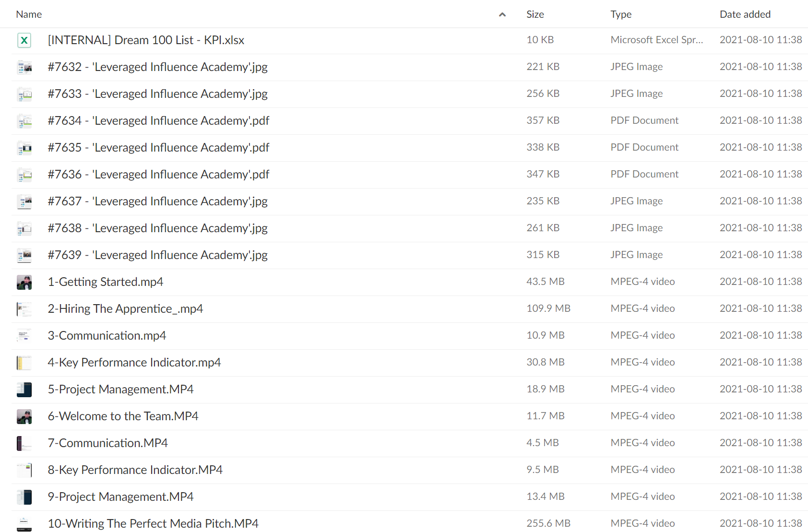Select file name 2-Hiring The Apprentice_.mp4
The width and height of the screenshot is (808, 532).
click(x=125, y=309)
